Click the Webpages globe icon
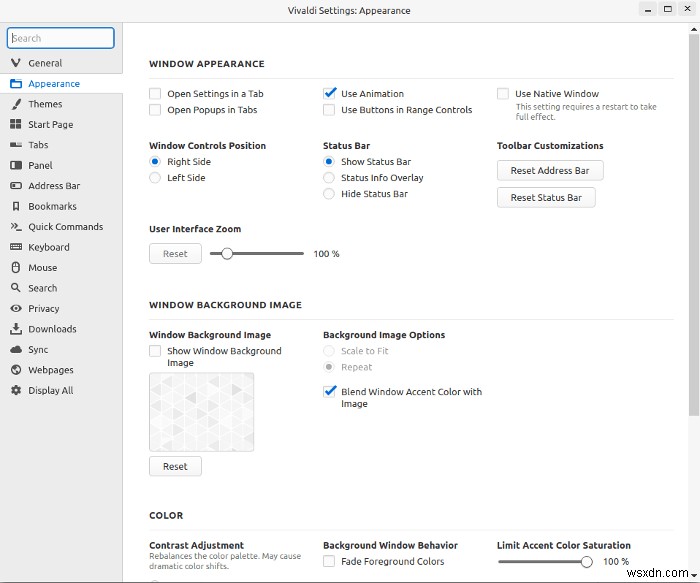 coord(16,370)
